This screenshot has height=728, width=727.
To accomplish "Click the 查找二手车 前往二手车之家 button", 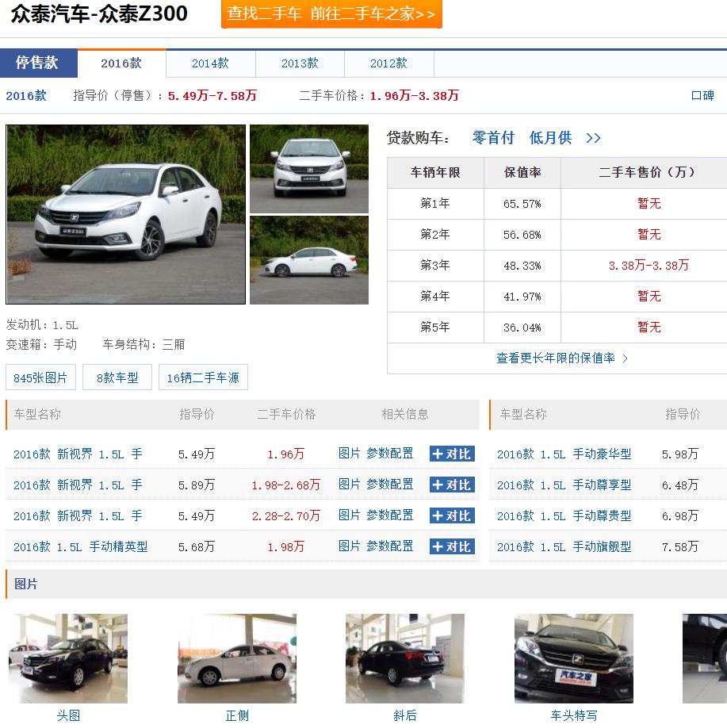I will [331, 15].
